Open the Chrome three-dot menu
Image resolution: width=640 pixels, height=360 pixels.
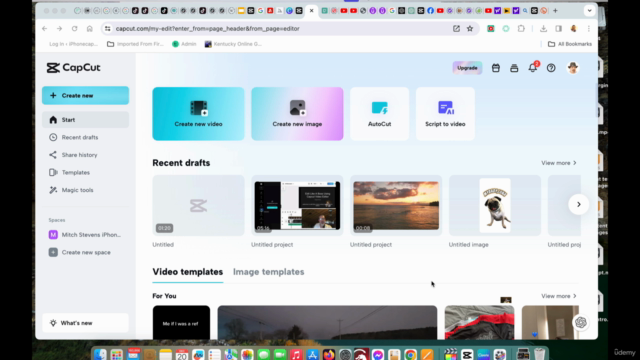point(589,29)
